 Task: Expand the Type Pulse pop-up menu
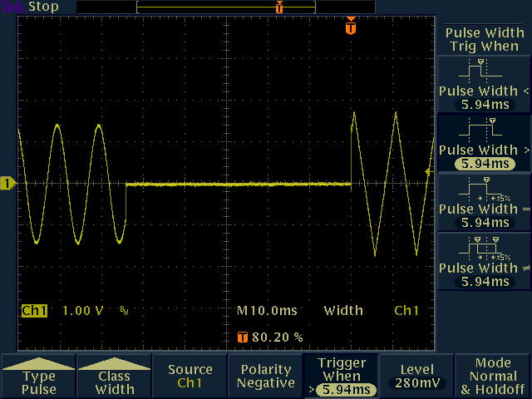click(39, 377)
